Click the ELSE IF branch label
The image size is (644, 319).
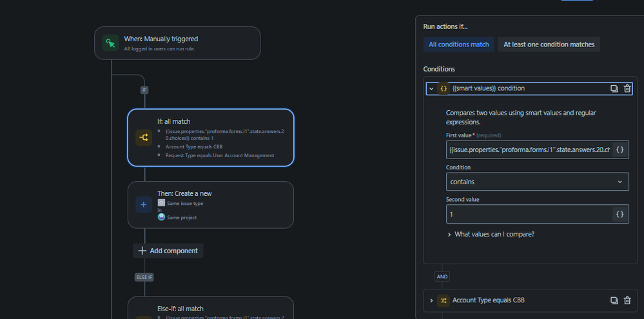tap(144, 277)
